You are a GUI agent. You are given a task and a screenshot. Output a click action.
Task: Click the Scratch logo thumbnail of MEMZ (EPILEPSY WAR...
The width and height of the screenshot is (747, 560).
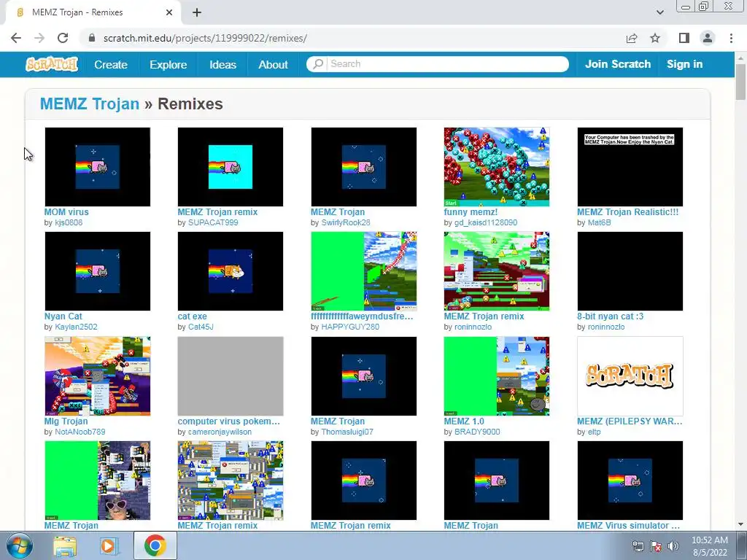click(x=630, y=376)
